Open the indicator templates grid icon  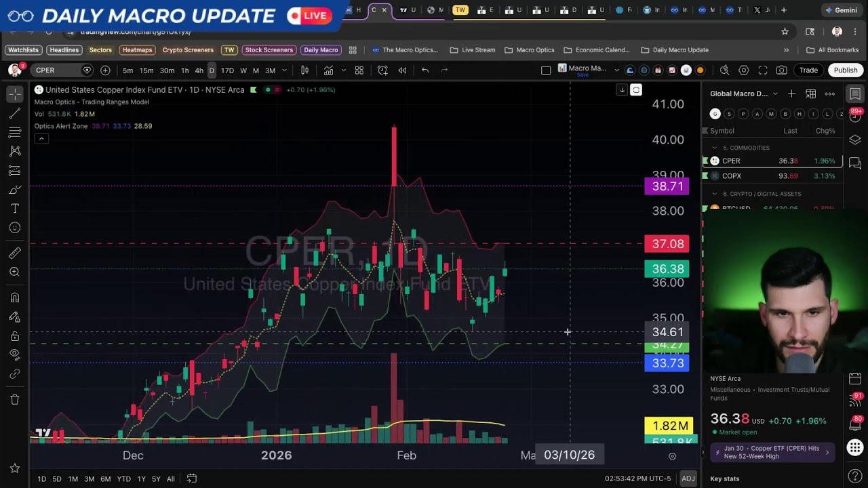pos(359,70)
